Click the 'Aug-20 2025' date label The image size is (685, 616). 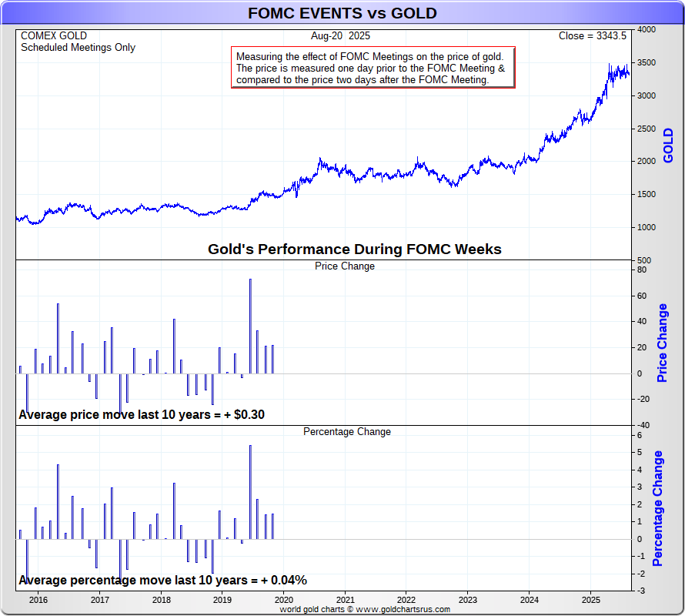click(x=340, y=36)
